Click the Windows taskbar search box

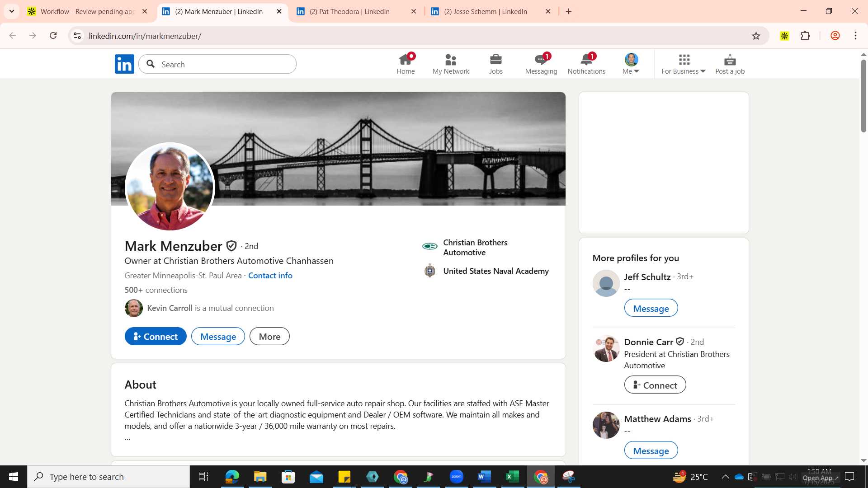(x=108, y=477)
